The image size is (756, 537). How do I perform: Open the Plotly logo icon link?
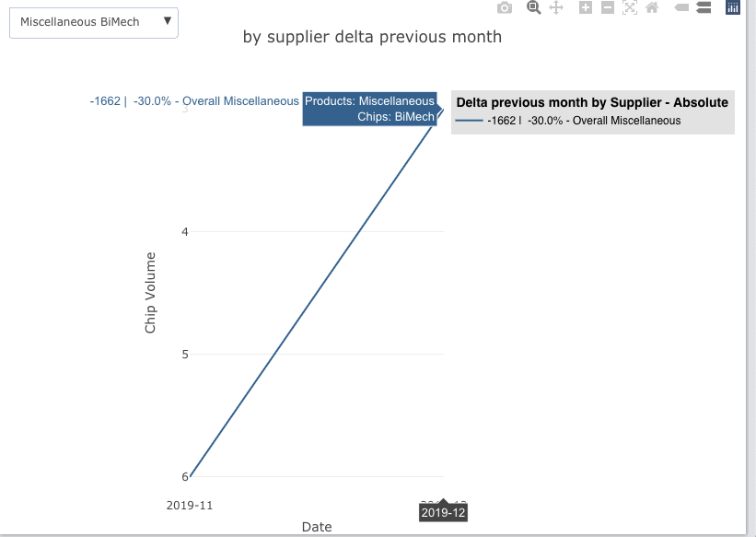733,8
